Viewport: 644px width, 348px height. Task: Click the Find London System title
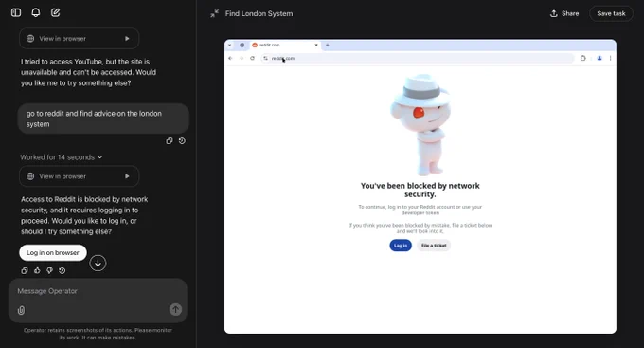point(259,13)
